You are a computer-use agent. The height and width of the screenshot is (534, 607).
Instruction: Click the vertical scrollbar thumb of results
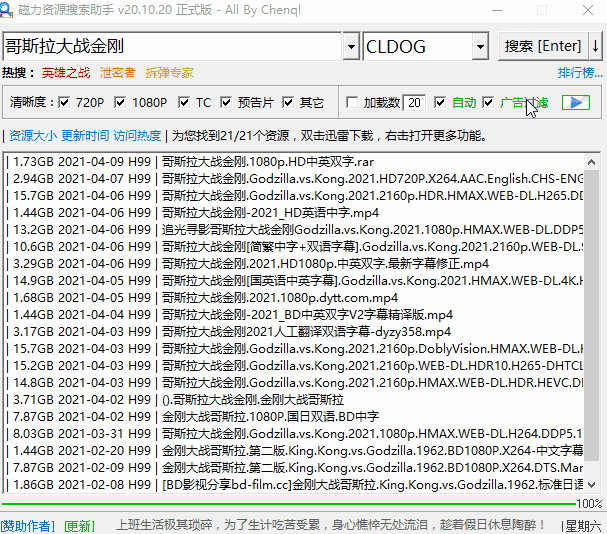pos(592,315)
